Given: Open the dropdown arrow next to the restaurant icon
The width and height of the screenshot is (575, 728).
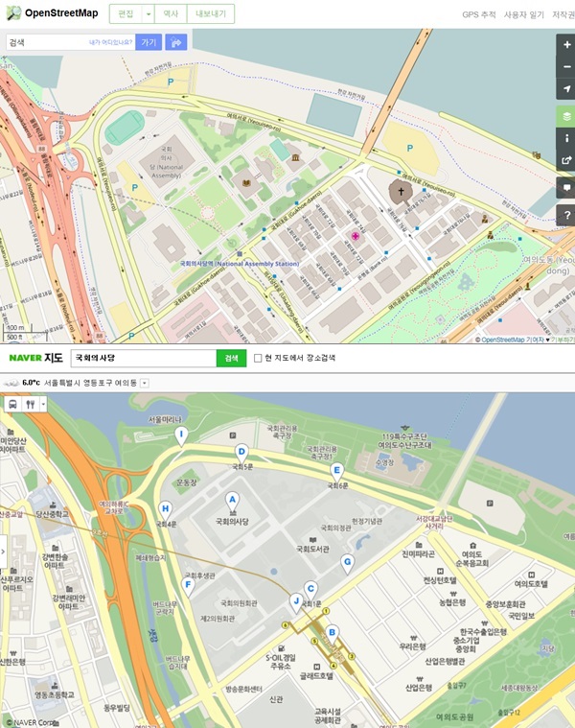Looking at the screenshot, I should pos(43,404).
